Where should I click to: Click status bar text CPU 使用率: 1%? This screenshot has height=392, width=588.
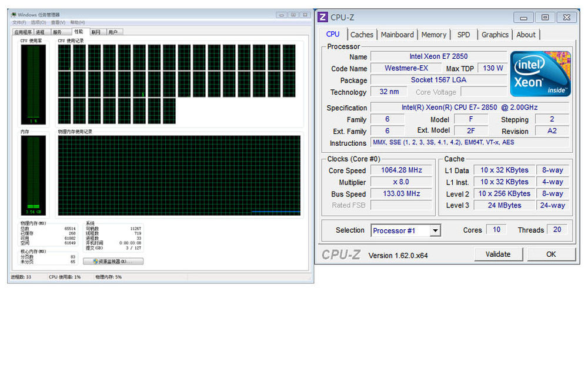coord(65,277)
